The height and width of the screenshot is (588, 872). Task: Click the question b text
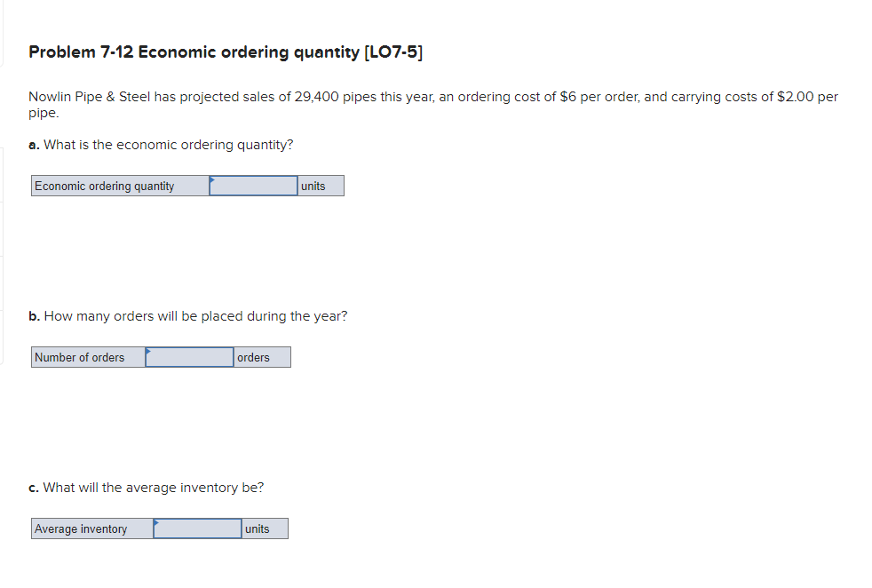188,315
